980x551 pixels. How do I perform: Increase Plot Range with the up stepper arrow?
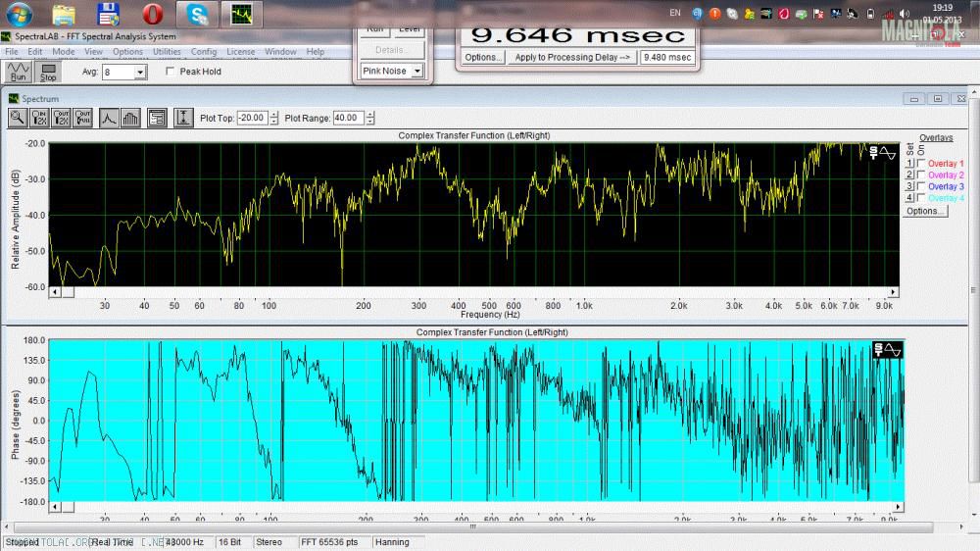click(x=370, y=115)
